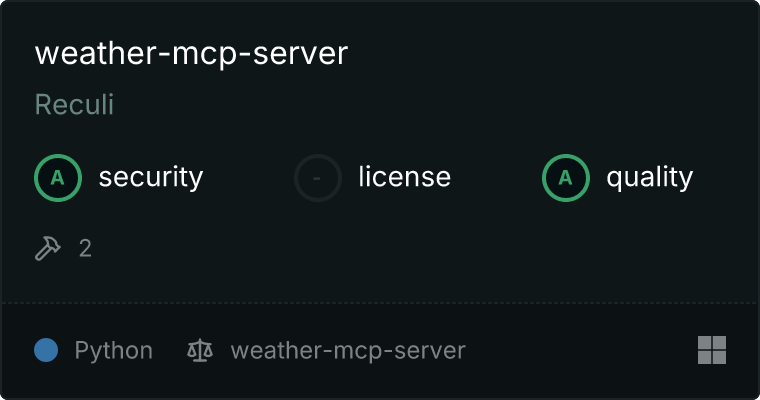Click the Reculi author name

coord(74,104)
